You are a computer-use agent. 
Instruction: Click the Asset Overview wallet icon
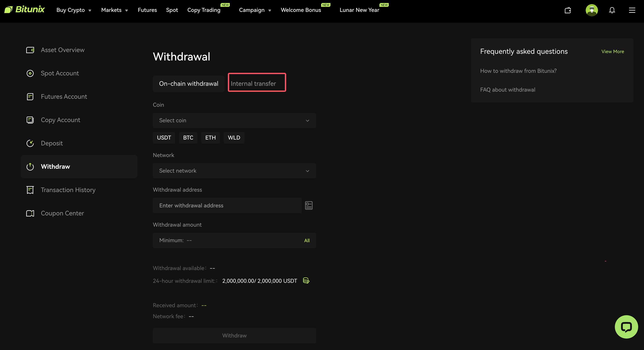click(30, 50)
